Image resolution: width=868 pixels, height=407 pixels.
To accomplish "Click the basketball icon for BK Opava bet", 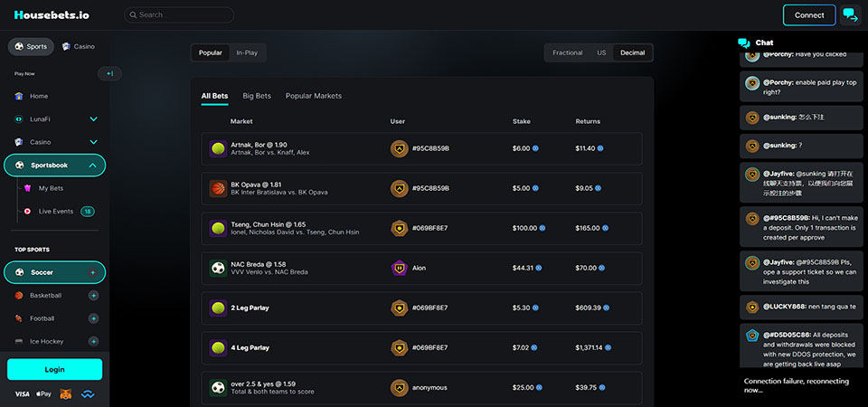I will point(218,188).
